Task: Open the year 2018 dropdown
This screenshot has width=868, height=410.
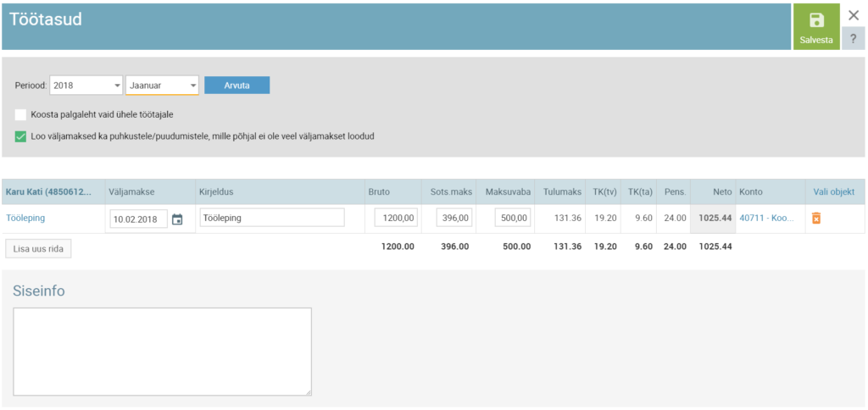Action: pyautogui.click(x=86, y=86)
